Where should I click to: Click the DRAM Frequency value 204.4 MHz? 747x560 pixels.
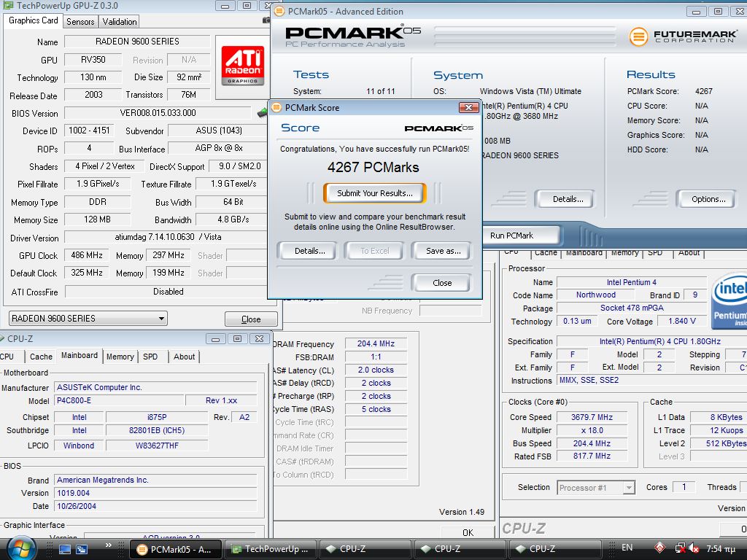pyautogui.click(x=376, y=344)
